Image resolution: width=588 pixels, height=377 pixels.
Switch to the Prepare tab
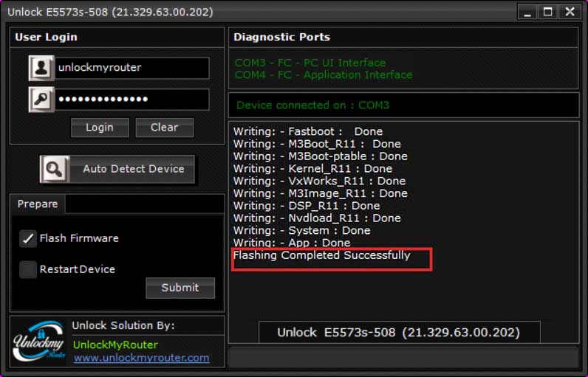coord(38,204)
